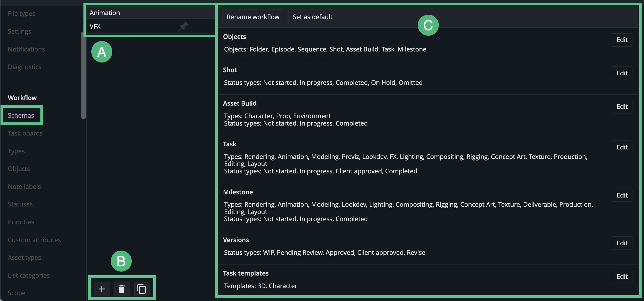Click the sidebar vertical scrollbar
644x301 pixels.
83,75
